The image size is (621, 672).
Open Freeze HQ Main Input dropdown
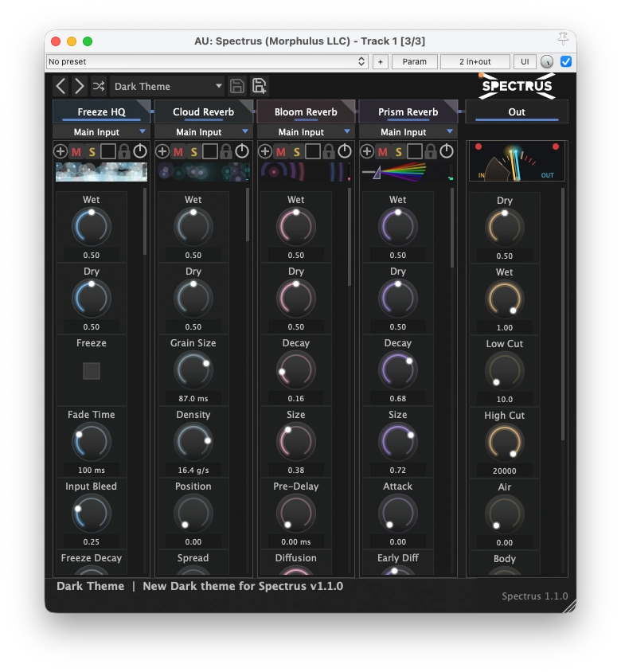coord(101,132)
